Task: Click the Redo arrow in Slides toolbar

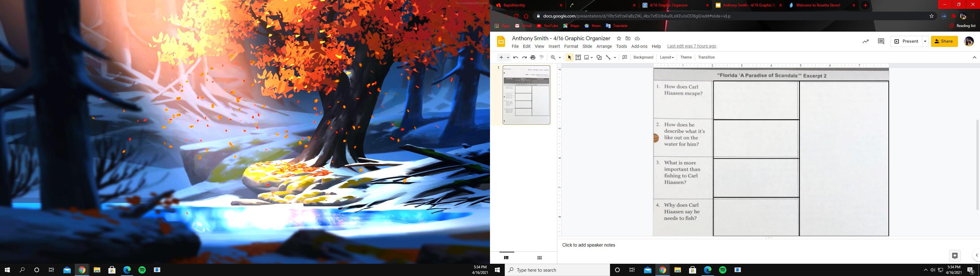Action: (524, 58)
